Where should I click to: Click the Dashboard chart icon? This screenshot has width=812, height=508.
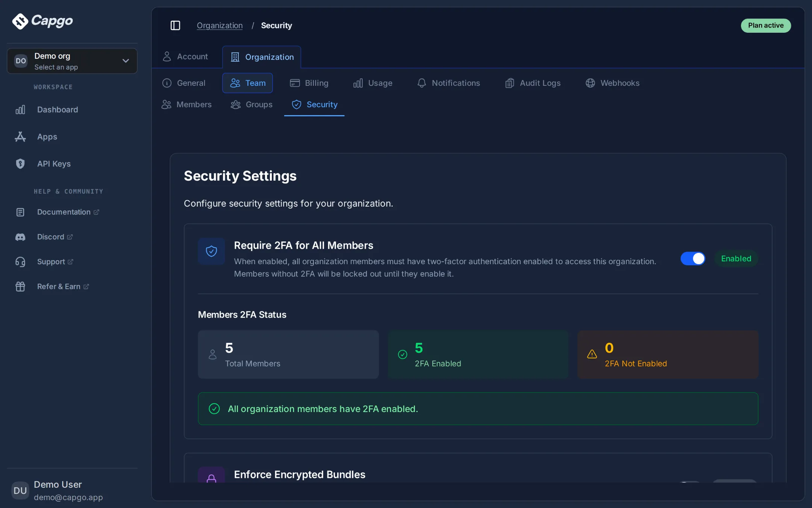20,110
